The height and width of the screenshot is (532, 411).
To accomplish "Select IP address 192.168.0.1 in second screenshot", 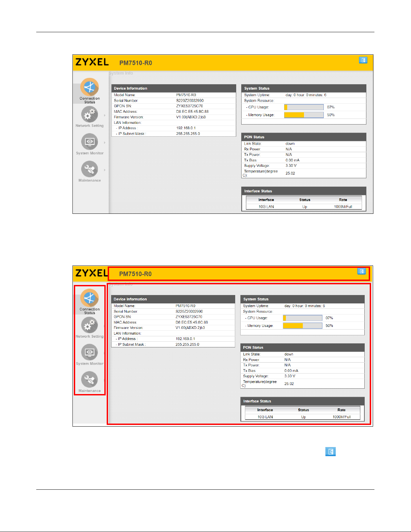I will point(185,339).
